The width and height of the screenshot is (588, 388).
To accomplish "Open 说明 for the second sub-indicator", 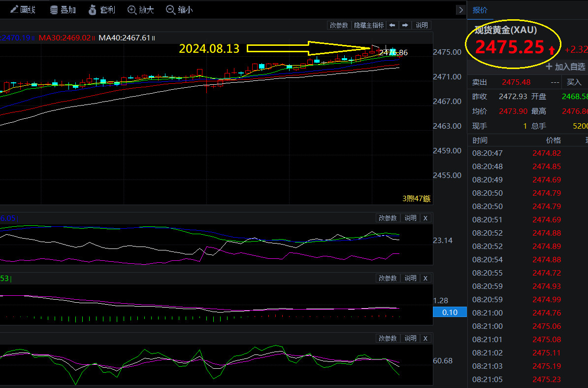I will [x=410, y=278].
